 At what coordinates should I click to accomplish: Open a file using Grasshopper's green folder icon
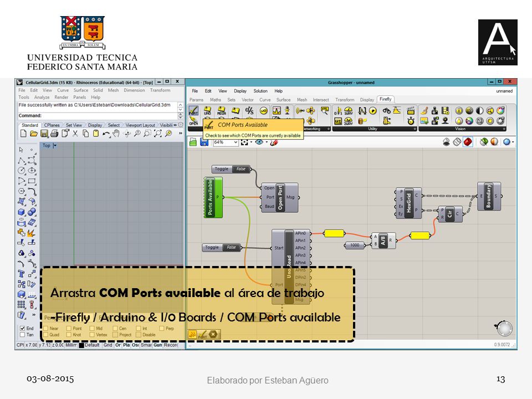point(193,142)
